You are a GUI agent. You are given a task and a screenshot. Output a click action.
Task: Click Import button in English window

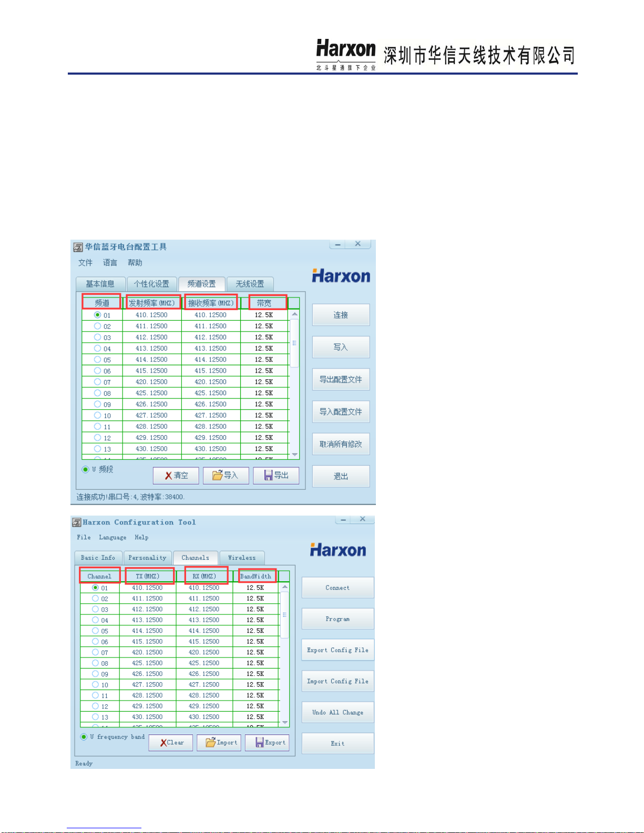(x=219, y=743)
